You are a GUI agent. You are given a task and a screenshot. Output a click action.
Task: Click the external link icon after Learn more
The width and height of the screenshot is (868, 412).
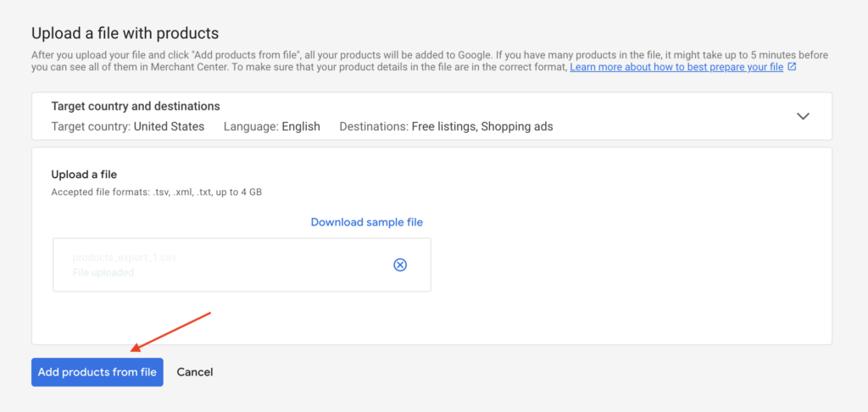coord(793,67)
